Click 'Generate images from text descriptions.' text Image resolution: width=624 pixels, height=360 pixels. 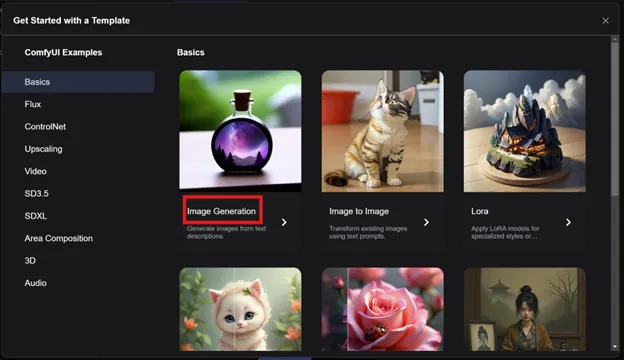226,232
